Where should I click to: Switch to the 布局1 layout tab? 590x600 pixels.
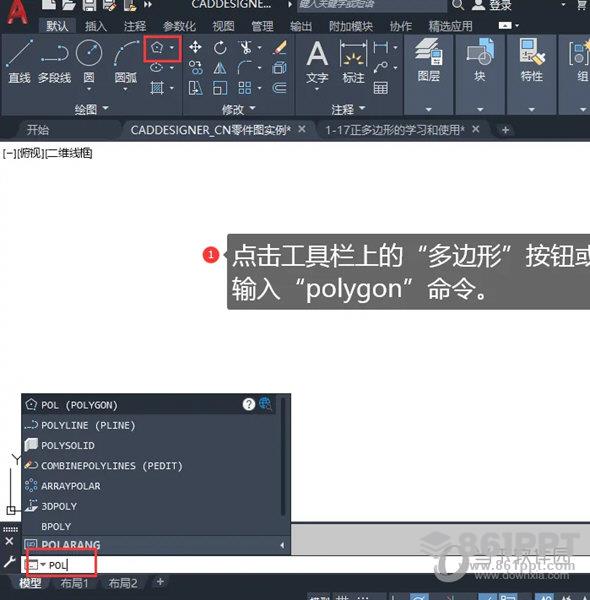coord(75,583)
